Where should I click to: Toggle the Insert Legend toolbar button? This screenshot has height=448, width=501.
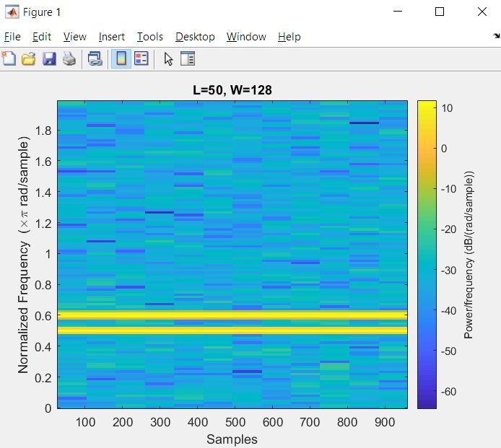(141, 58)
